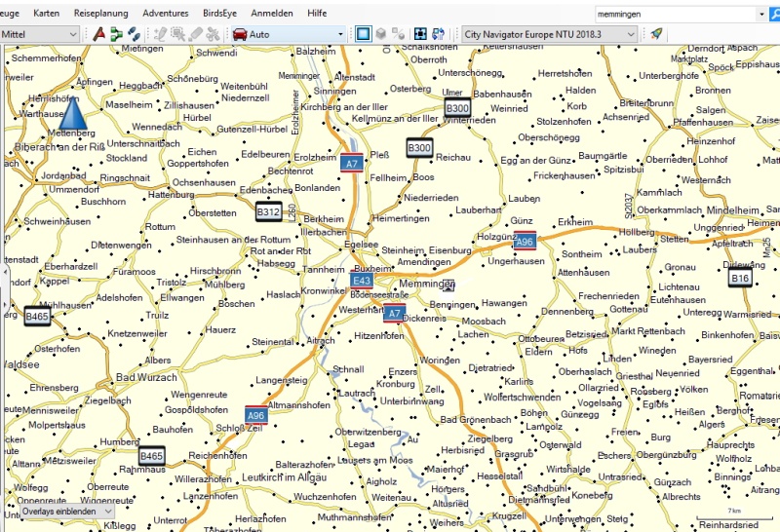This screenshot has width=780, height=532.
Task: Select the footprints track tool
Action: pyautogui.click(x=133, y=34)
